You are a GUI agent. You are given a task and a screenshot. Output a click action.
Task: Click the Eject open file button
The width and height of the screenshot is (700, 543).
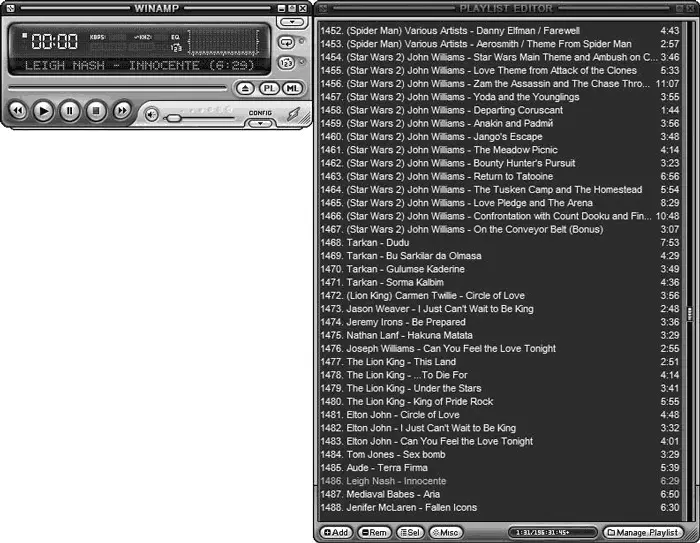(x=246, y=89)
